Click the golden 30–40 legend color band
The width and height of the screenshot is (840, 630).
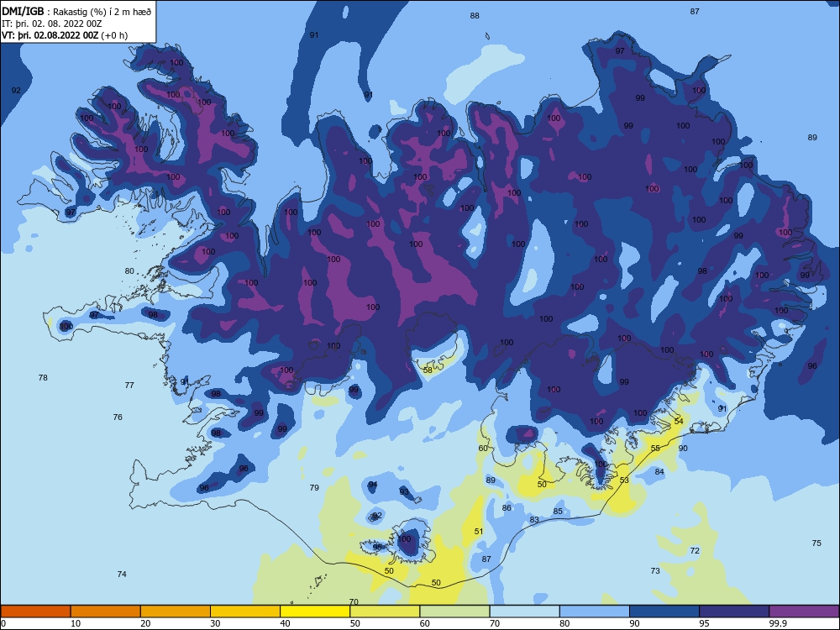[x=245, y=612]
